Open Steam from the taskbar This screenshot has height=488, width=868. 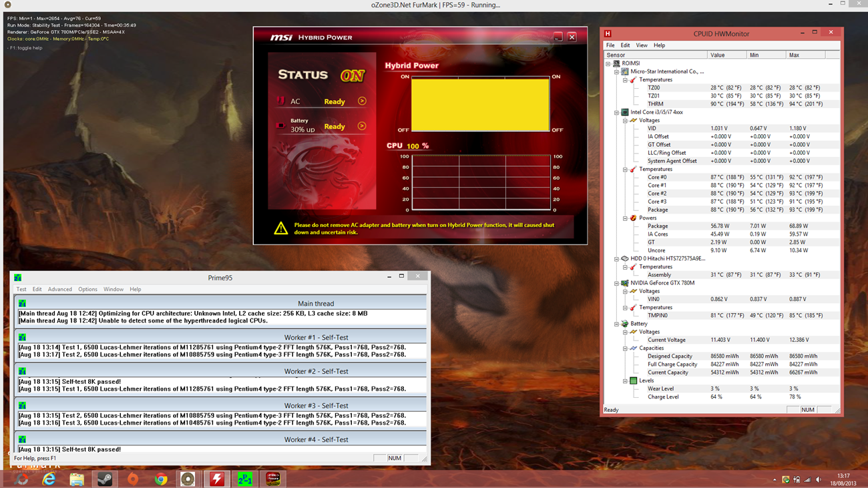coord(105,479)
